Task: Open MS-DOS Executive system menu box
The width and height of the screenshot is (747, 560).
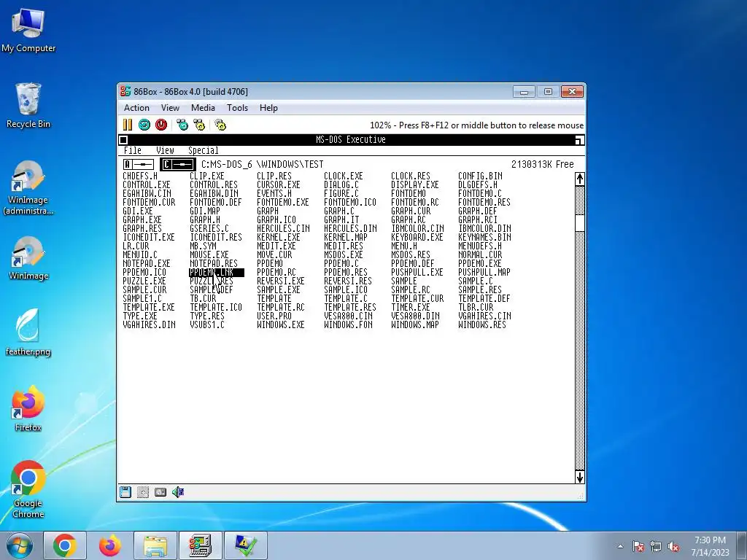Action: 123,139
